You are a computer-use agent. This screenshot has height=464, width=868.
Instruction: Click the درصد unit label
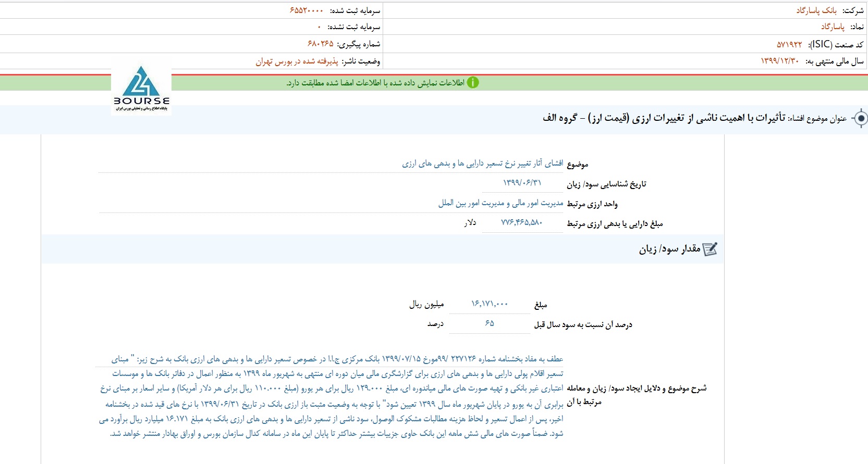[435, 324]
